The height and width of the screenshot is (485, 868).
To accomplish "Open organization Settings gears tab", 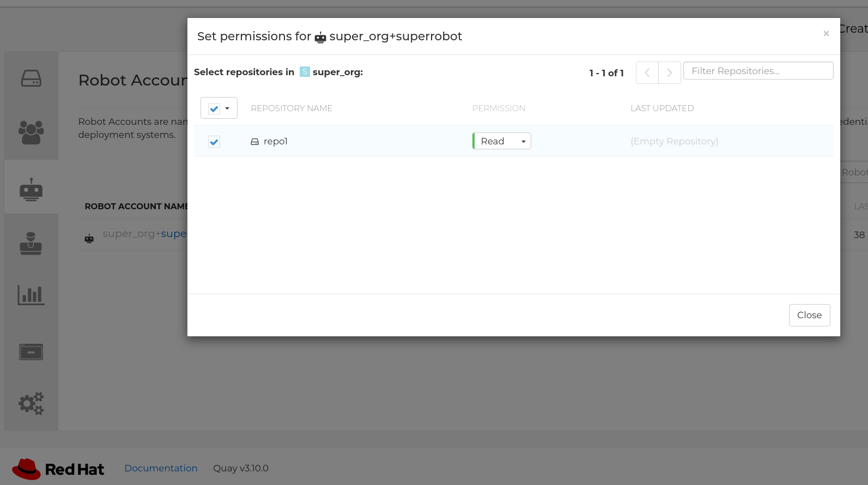I will click(x=31, y=404).
